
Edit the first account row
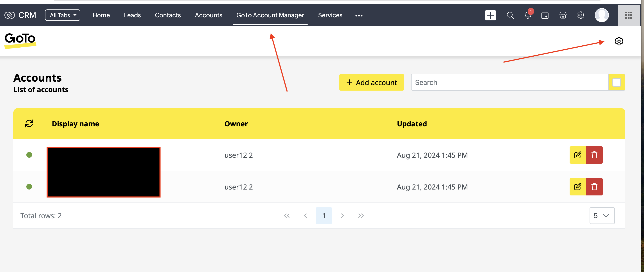(x=577, y=155)
